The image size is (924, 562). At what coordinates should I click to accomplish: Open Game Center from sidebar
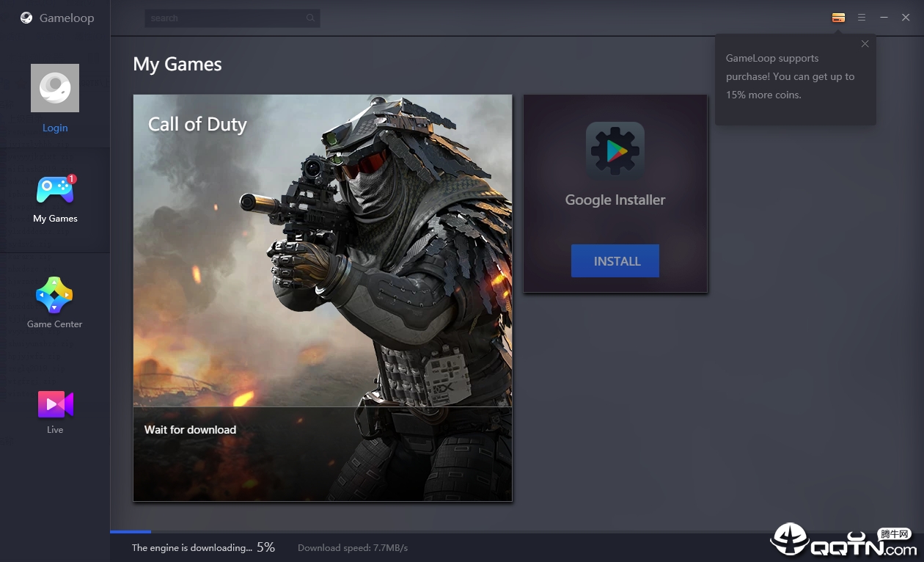pos(55,303)
